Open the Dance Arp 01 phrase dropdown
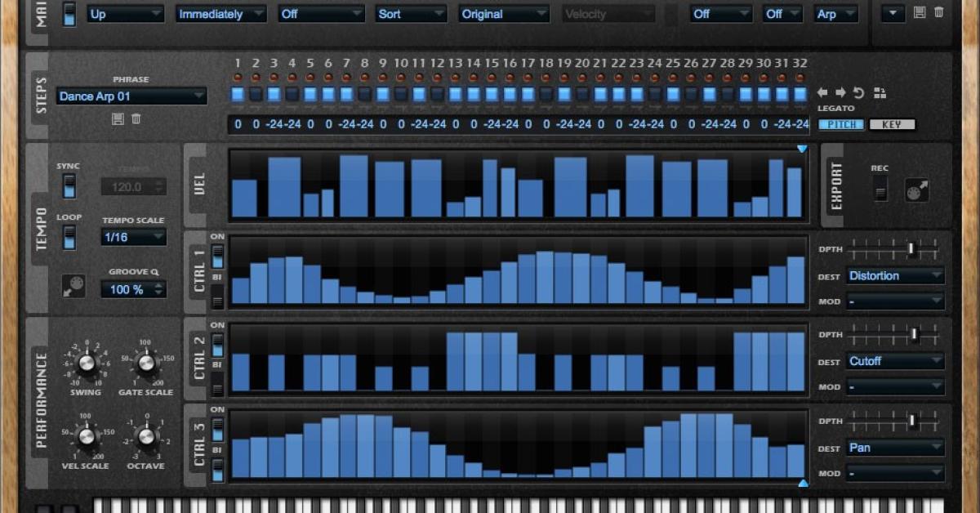The width and height of the screenshot is (980, 513). point(131,96)
